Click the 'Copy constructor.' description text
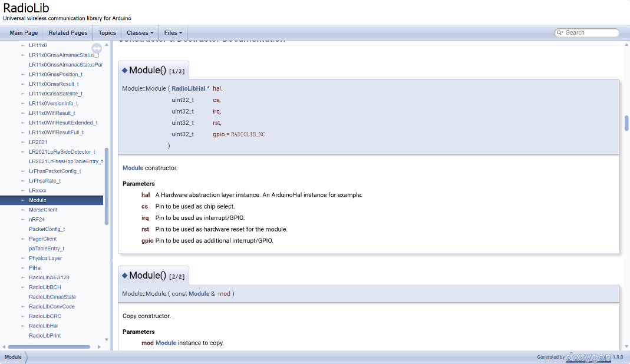Viewport: 630px width, 364px height. [x=147, y=316]
